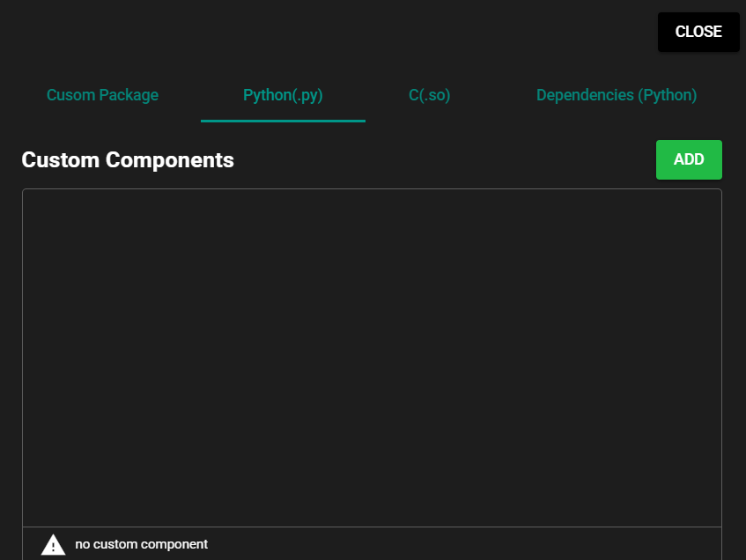Select the alert icon beside the empty-list notice
This screenshot has height=560, width=746.
[x=53, y=545]
